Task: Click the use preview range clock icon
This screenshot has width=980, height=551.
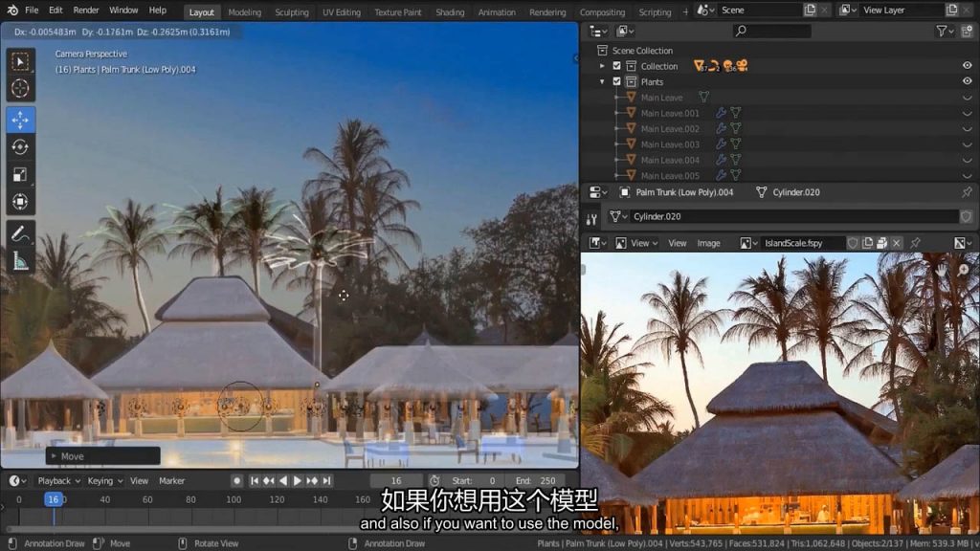Action: tap(434, 480)
